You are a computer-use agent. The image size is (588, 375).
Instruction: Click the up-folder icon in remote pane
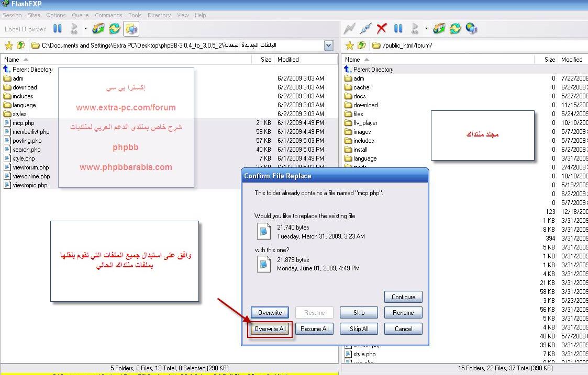point(361,46)
